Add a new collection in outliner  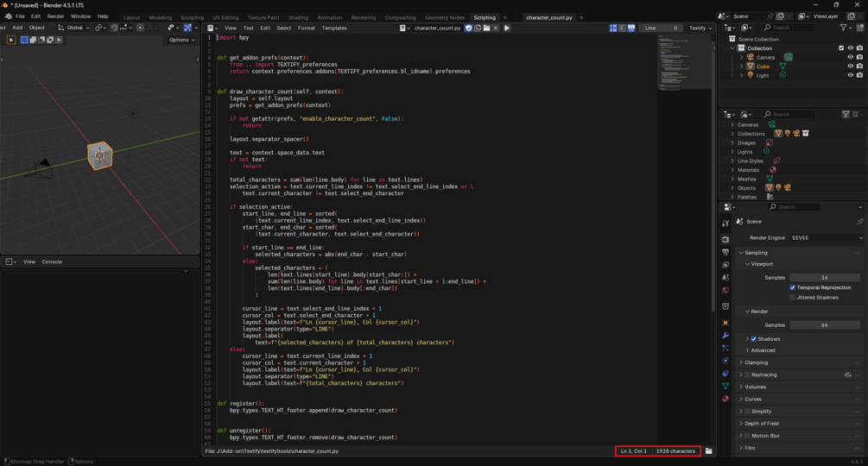(859, 28)
